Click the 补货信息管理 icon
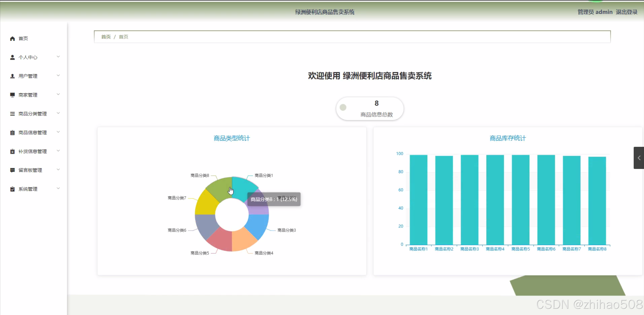Image resolution: width=644 pixels, height=315 pixels. click(12, 151)
